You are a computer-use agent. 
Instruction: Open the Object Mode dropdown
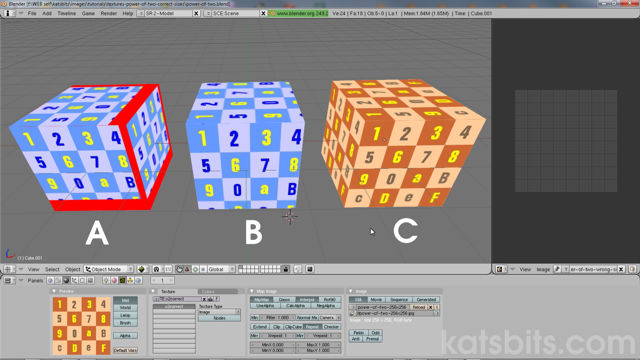[109, 269]
